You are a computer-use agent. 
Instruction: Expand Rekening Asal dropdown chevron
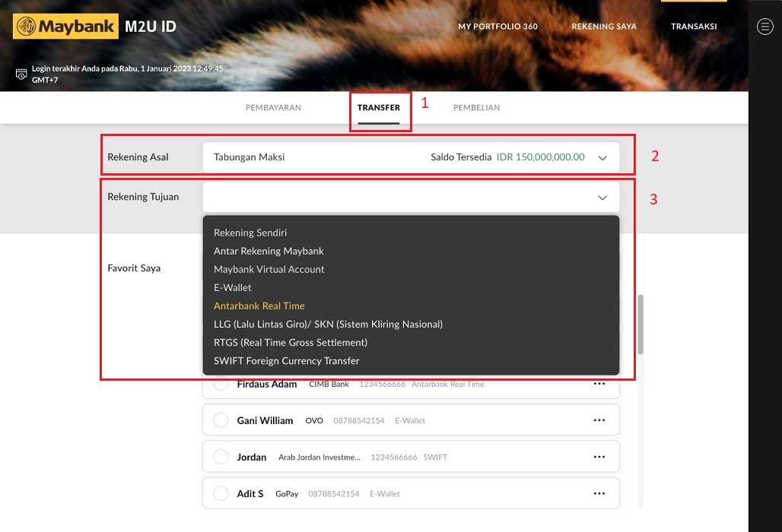click(602, 158)
